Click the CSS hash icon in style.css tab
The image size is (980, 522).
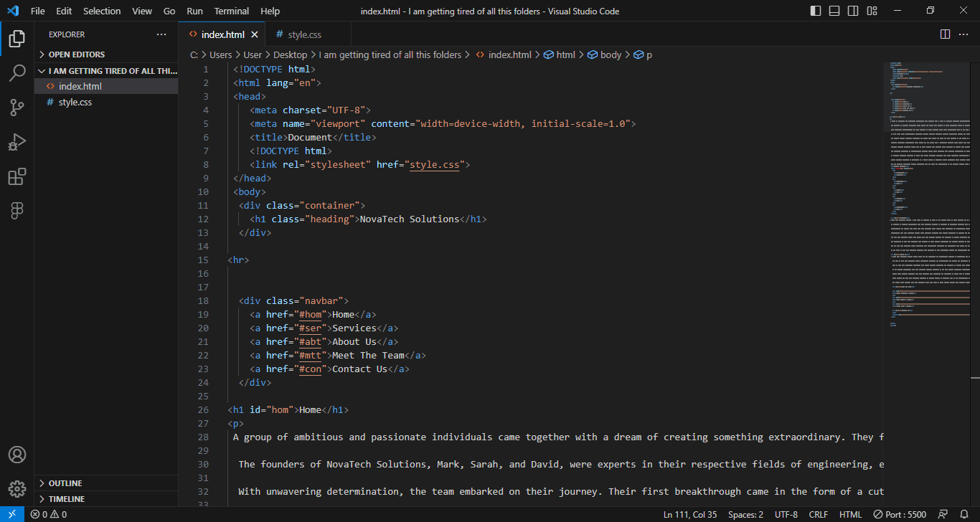point(279,34)
